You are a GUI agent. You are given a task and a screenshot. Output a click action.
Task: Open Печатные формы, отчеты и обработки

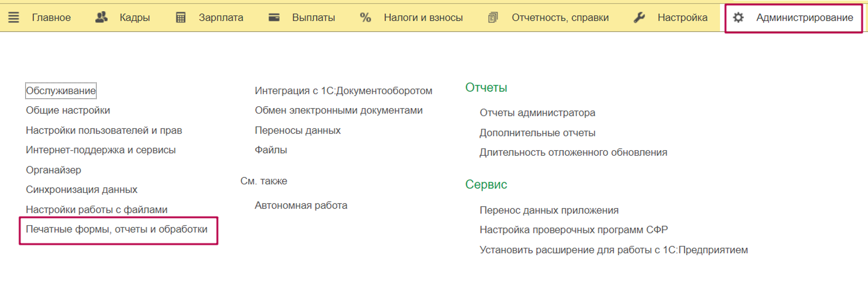click(116, 229)
